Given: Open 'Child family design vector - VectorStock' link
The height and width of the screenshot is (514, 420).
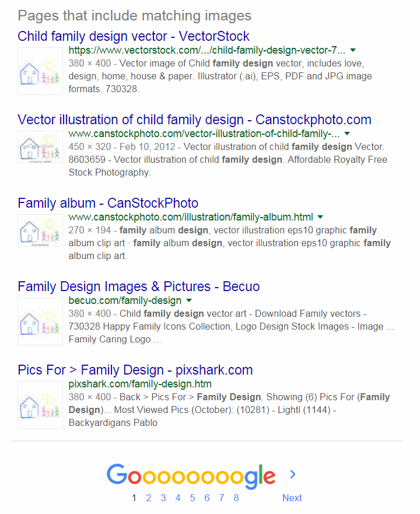Looking at the screenshot, I should click(134, 36).
